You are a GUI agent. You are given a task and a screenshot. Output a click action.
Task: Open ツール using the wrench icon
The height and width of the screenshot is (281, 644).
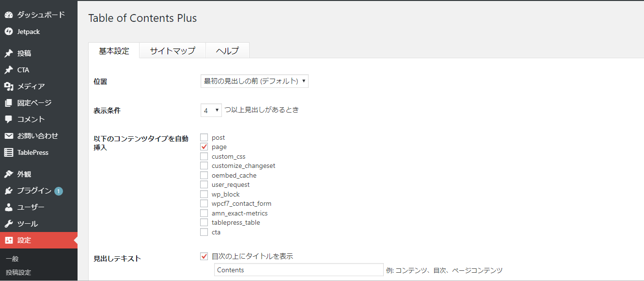pos(9,224)
